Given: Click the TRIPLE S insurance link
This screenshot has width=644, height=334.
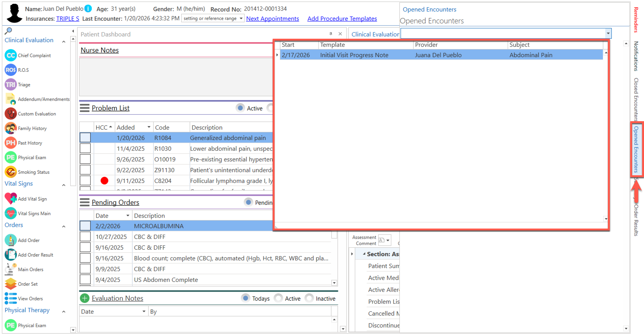Looking at the screenshot, I should click(x=68, y=19).
